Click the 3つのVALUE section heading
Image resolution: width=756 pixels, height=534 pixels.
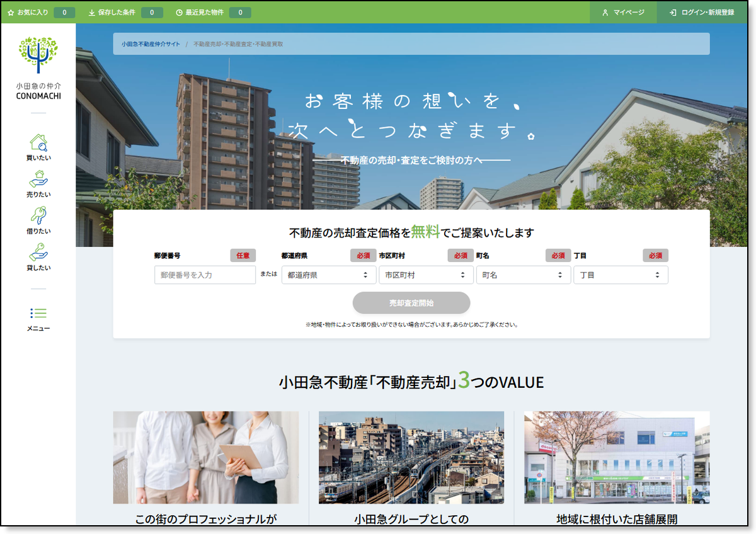(x=411, y=381)
